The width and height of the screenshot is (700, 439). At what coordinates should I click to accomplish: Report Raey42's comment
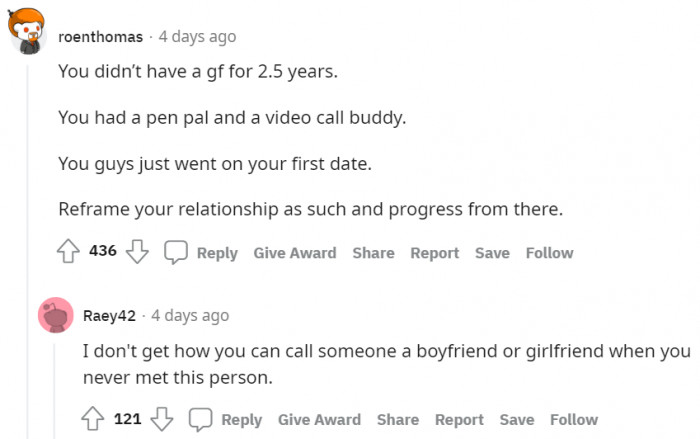(459, 419)
